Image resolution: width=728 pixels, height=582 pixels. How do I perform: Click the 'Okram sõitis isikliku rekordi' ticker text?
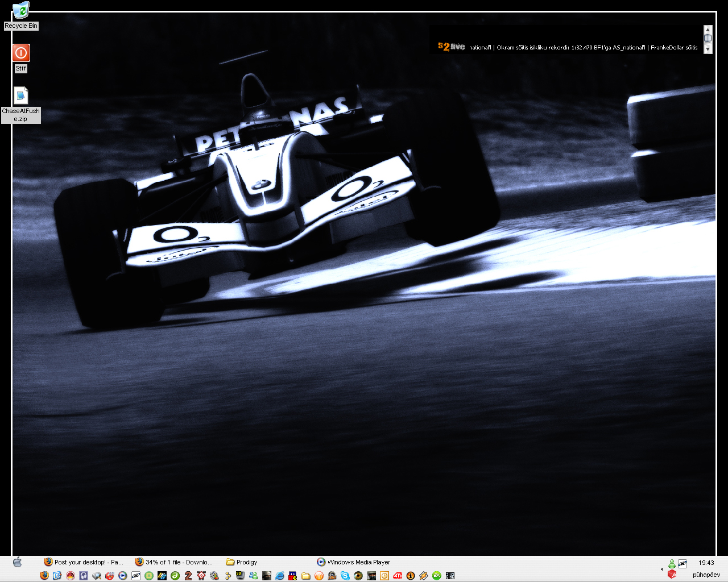coord(532,48)
